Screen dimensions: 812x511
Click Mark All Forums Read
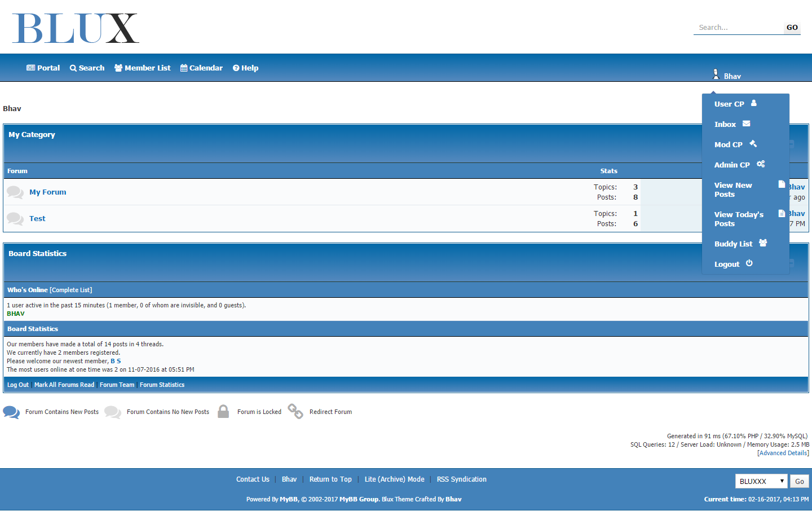(64, 385)
